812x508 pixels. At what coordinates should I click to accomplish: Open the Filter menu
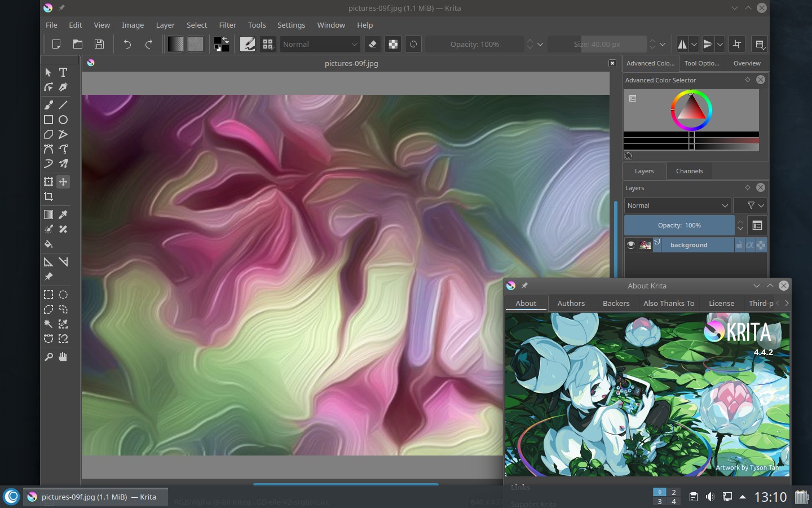[x=227, y=25]
